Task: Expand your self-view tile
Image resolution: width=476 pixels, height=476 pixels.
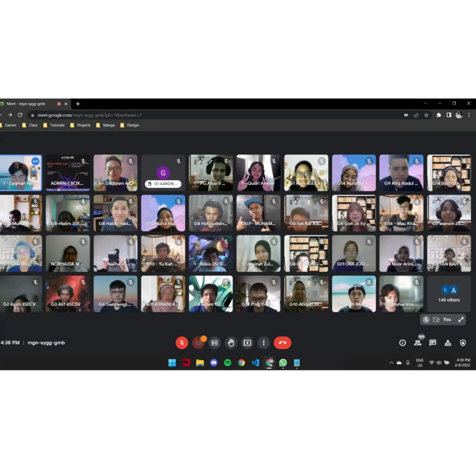Action: [x=461, y=319]
